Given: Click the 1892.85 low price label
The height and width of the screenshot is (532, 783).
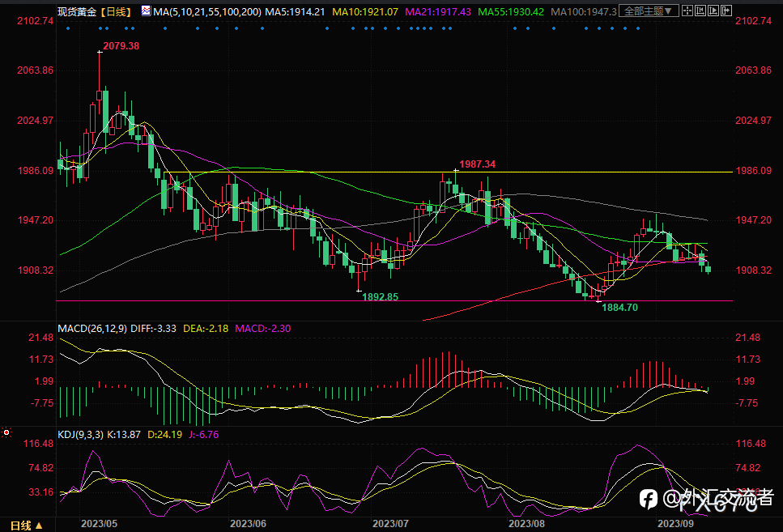Looking at the screenshot, I should tap(380, 296).
